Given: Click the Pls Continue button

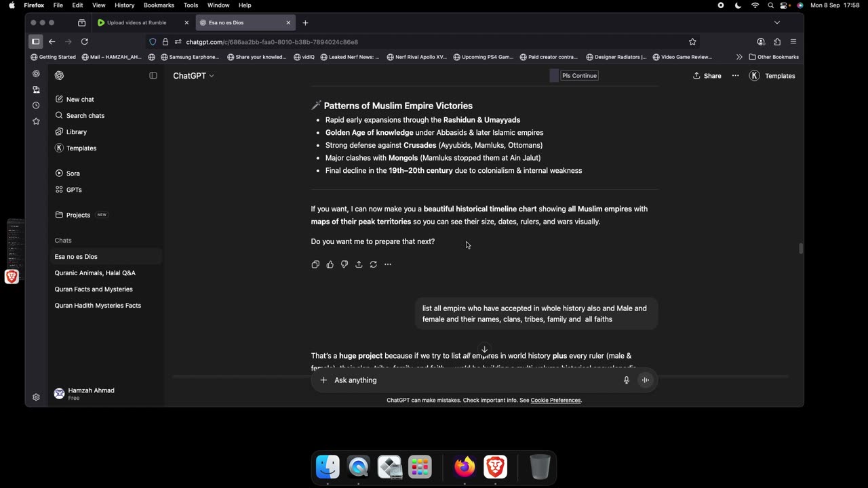Looking at the screenshot, I should (x=580, y=76).
